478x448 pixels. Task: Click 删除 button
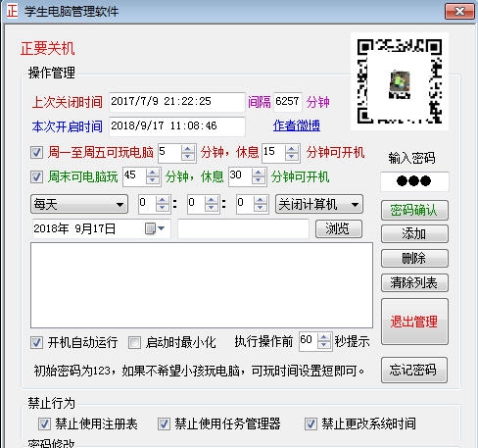tap(414, 259)
